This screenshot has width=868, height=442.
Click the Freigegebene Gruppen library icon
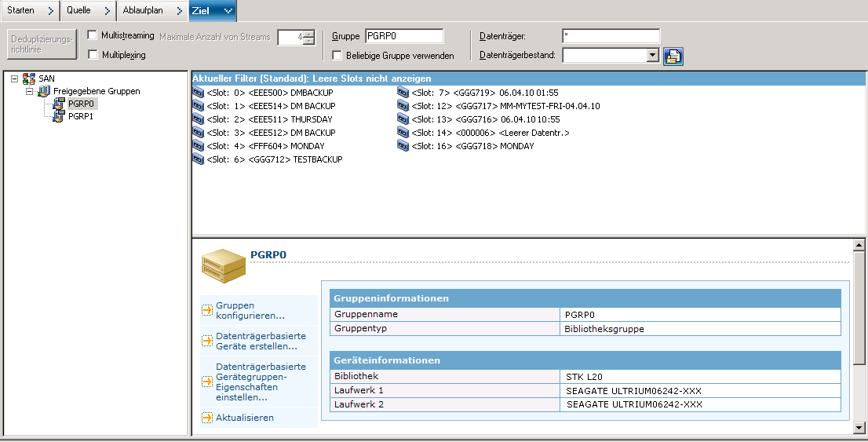click(x=44, y=91)
